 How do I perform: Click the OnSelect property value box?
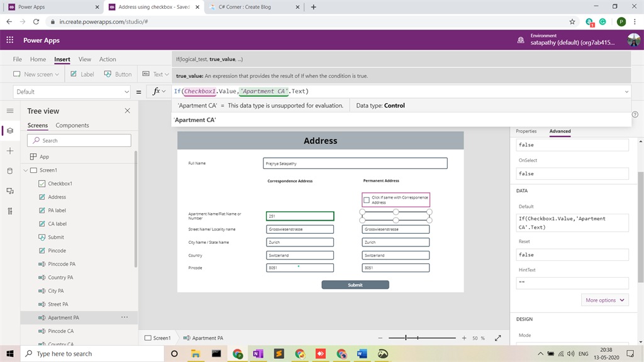click(572, 173)
